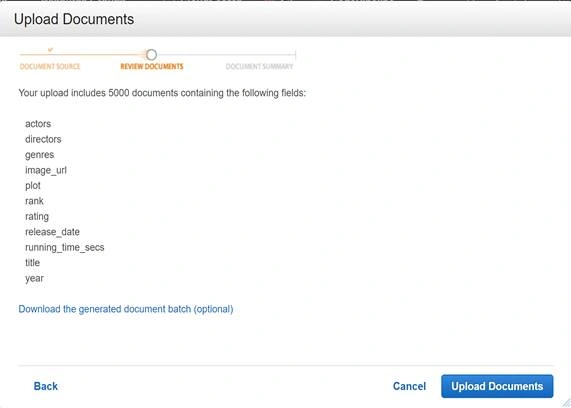Click the Review Documents step circle
The image size is (571, 408).
(x=151, y=55)
